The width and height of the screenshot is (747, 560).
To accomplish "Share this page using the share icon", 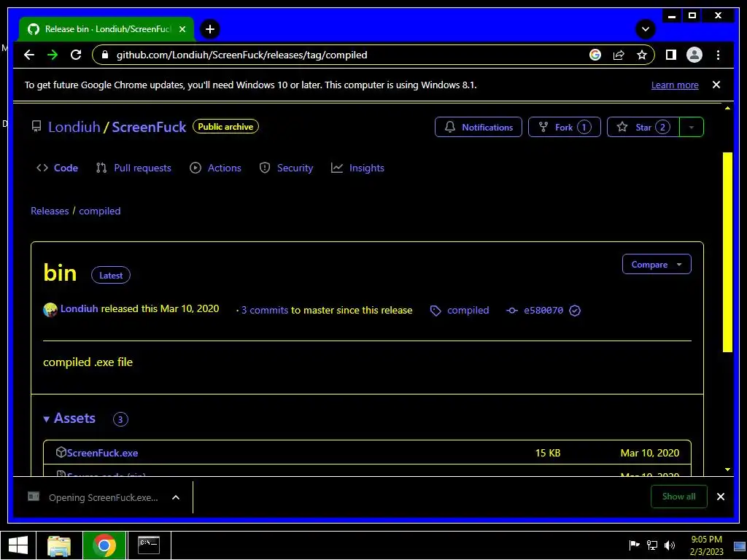I will click(619, 55).
